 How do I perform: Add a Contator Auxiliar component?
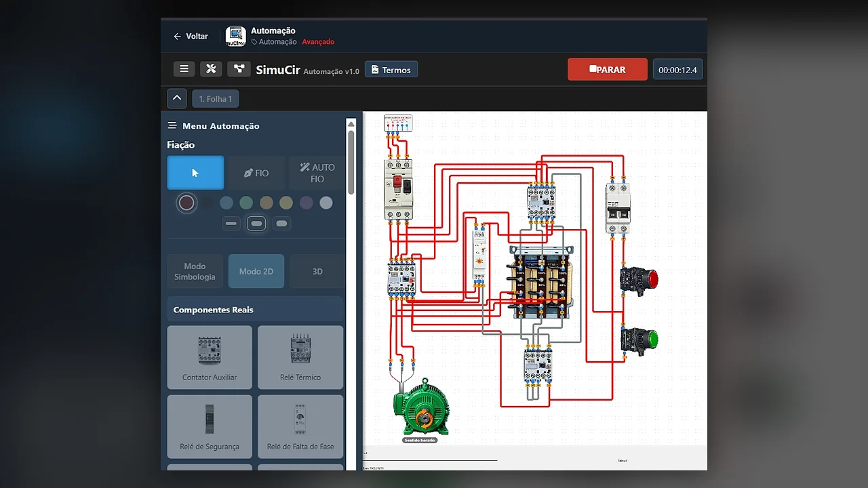210,357
